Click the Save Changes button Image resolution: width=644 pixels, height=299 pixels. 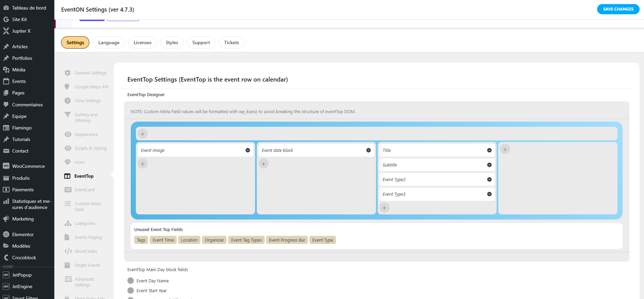tap(618, 9)
